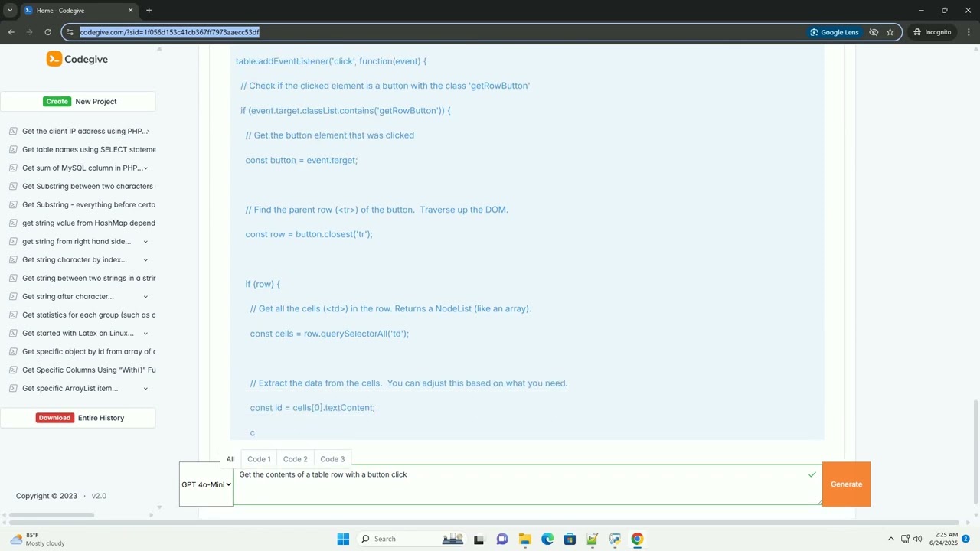Click terminal icon beside 'Get sum of MySQL column'
The image size is (980, 551).
tap(13, 168)
